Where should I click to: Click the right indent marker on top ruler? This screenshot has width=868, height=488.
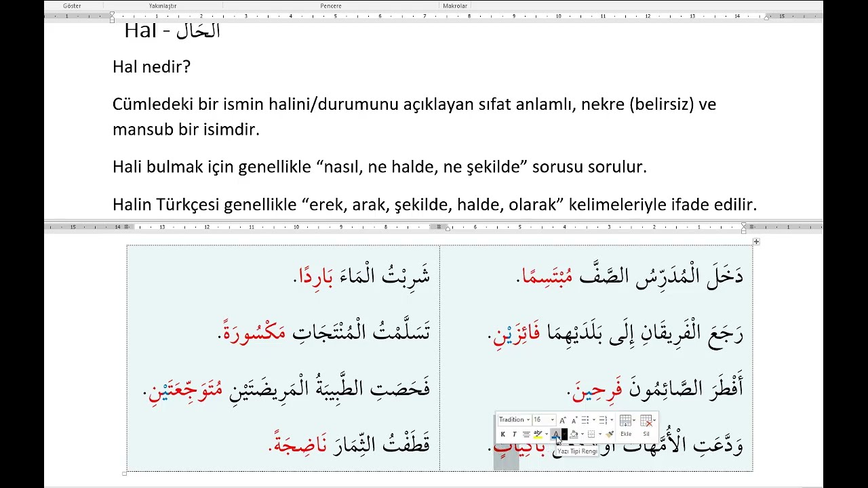tap(767, 17)
